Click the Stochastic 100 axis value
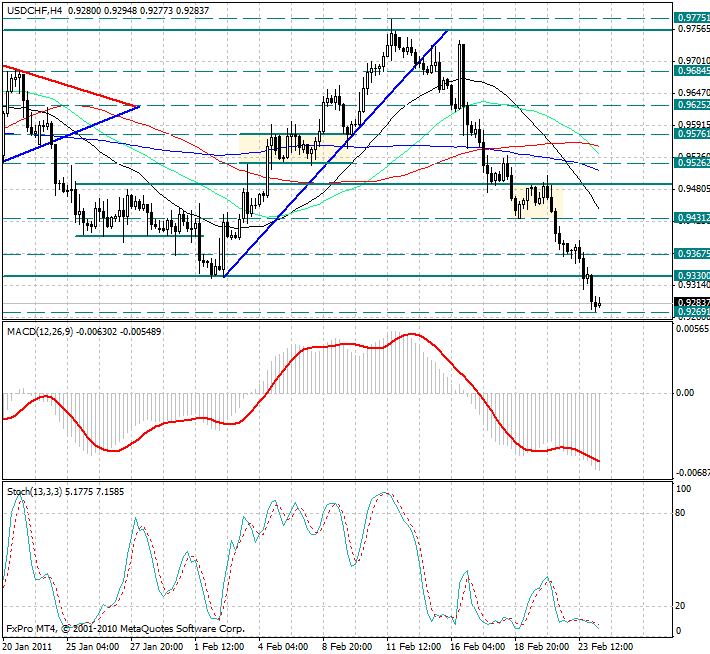710x654 pixels. coord(683,489)
